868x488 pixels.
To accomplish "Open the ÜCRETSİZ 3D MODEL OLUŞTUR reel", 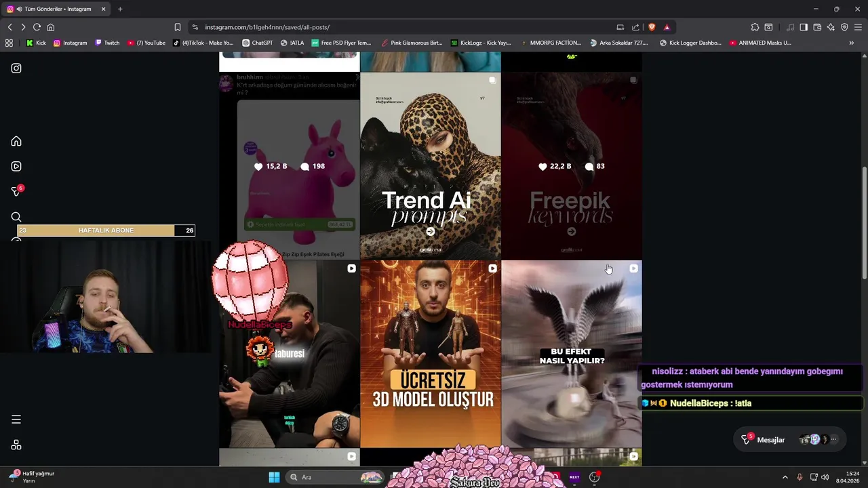I will (430, 354).
